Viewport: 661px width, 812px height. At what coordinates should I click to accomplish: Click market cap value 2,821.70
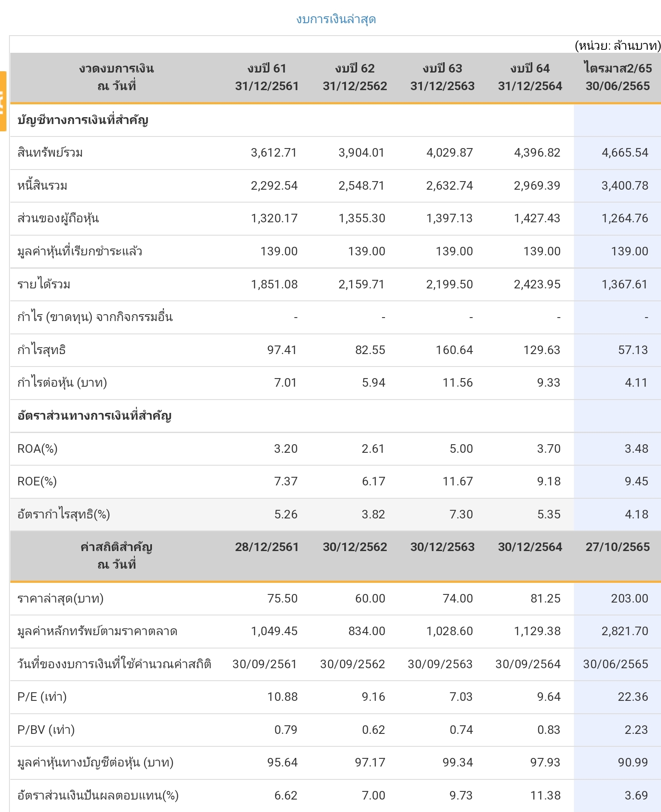[625, 631]
